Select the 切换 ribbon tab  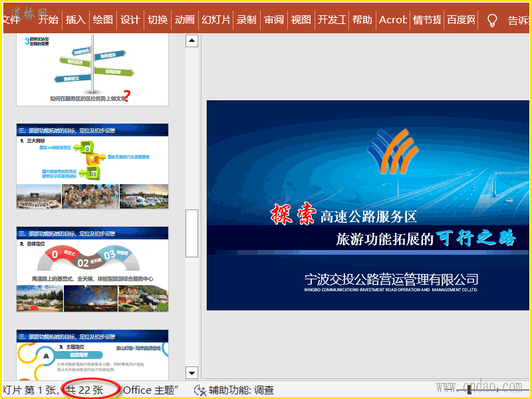(158, 20)
